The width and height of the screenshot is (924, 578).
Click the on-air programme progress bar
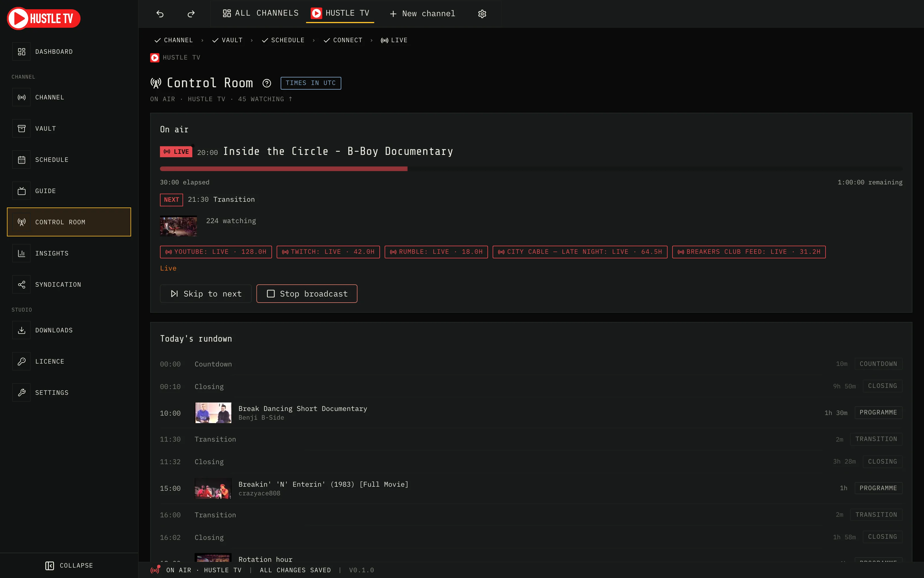coord(531,168)
